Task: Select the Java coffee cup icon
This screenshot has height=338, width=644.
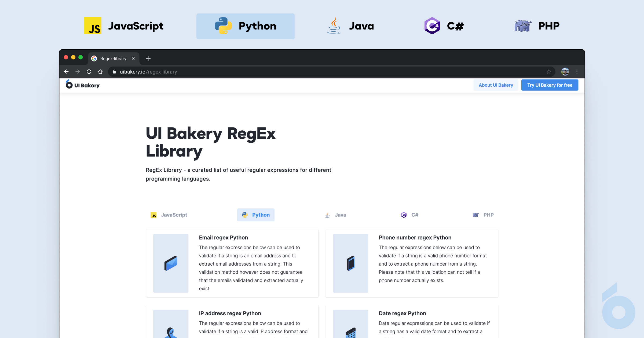Action: (x=333, y=26)
